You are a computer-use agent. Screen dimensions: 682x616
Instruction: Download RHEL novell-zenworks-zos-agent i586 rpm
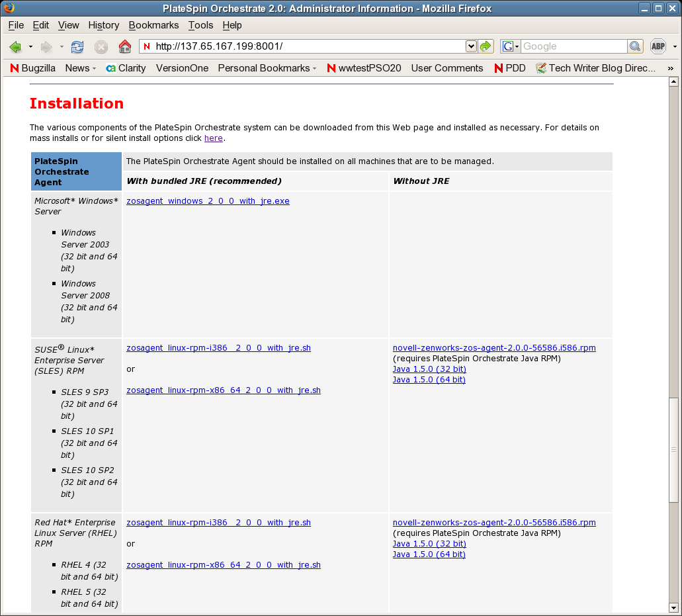(x=494, y=523)
